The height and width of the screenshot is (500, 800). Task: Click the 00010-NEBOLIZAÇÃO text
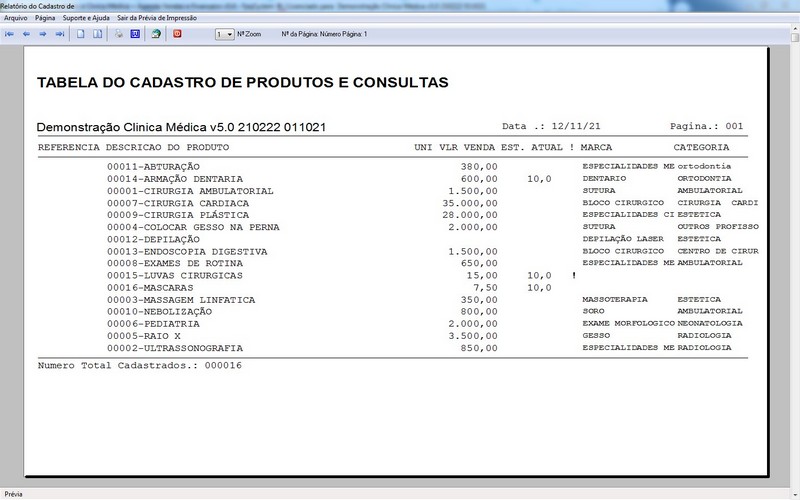click(x=159, y=312)
